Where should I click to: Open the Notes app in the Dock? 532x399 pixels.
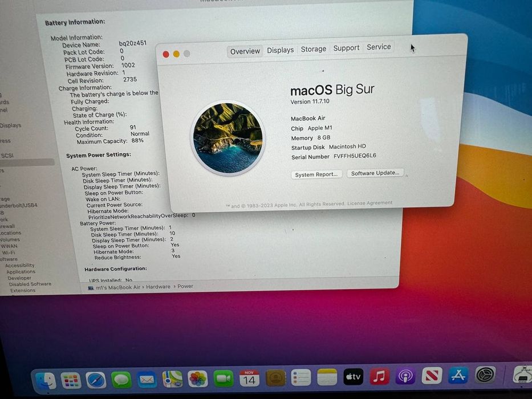[327, 377]
